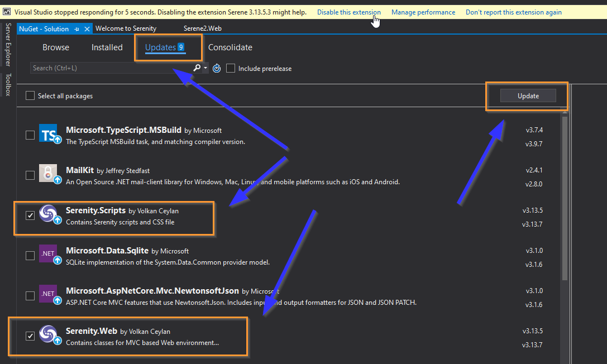Click Manage performance link
Screen dimensions: 607x364
pos(423,12)
